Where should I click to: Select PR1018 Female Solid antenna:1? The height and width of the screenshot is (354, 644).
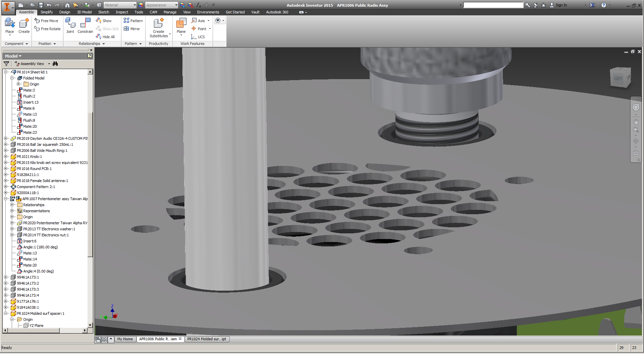[39, 181]
